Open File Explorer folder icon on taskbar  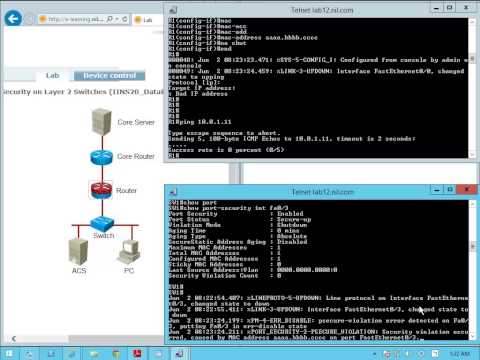(95, 353)
